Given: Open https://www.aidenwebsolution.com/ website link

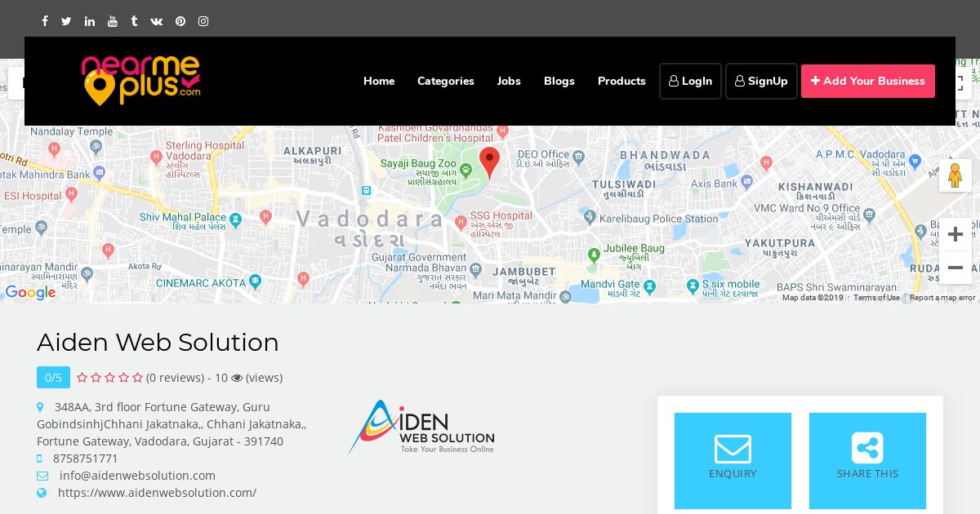Looking at the screenshot, I should coord(157,493).
